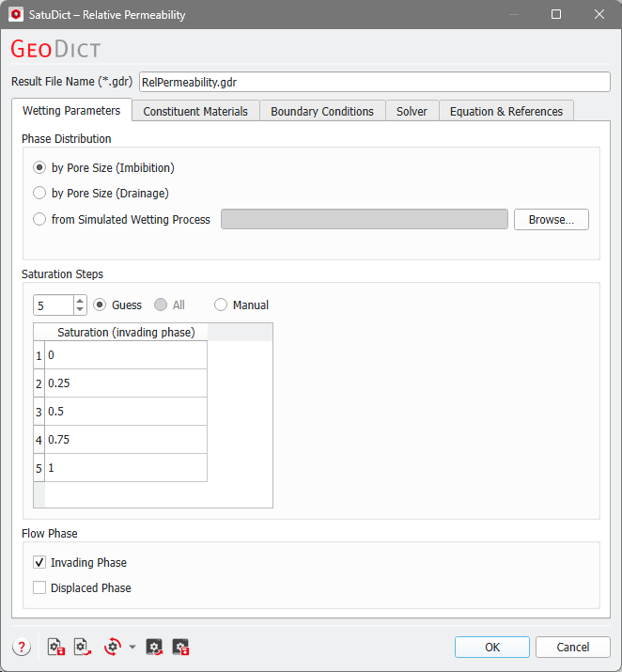
Task: Click the load settings from file icon
Action: click(x=83, y=647)
